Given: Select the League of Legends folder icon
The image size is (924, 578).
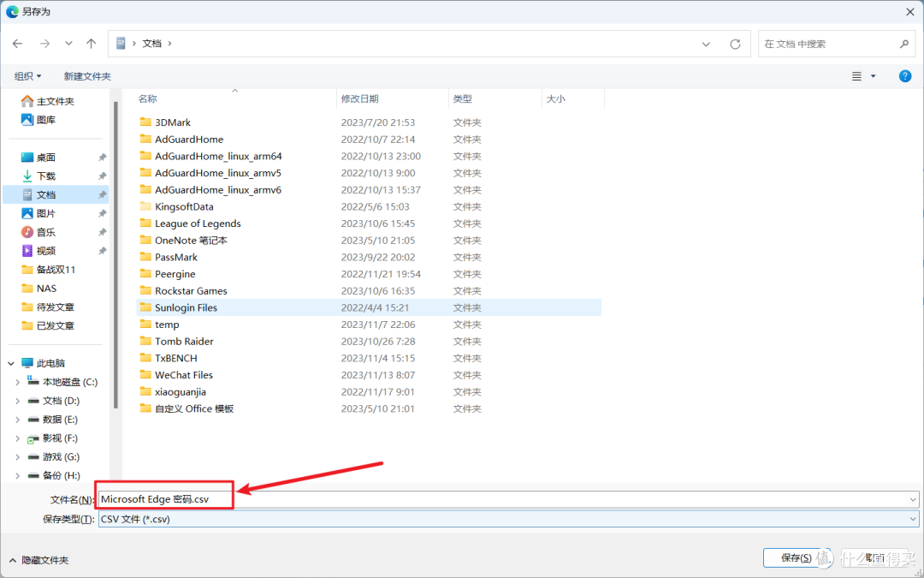Looking at the screenshot, I should (145, 223).
